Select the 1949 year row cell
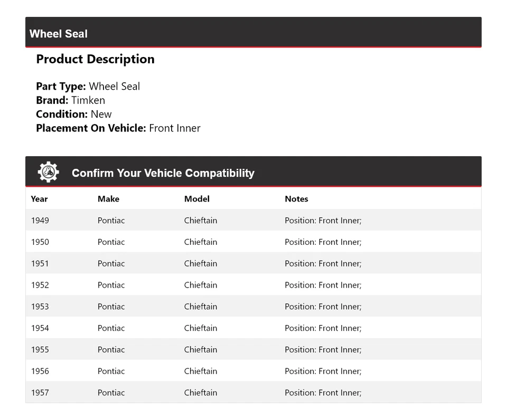 (40, 221)
